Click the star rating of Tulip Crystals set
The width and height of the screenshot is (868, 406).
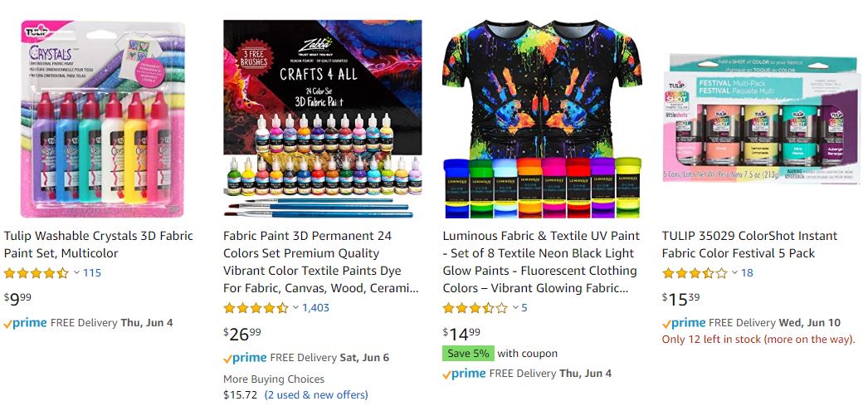[x=36, y=273]
